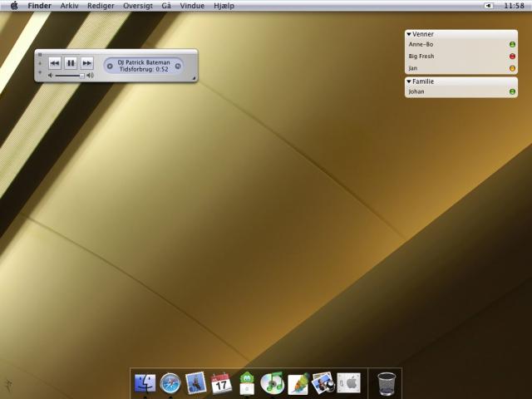Open Mail stamp icon in dock

coord(196,383)
